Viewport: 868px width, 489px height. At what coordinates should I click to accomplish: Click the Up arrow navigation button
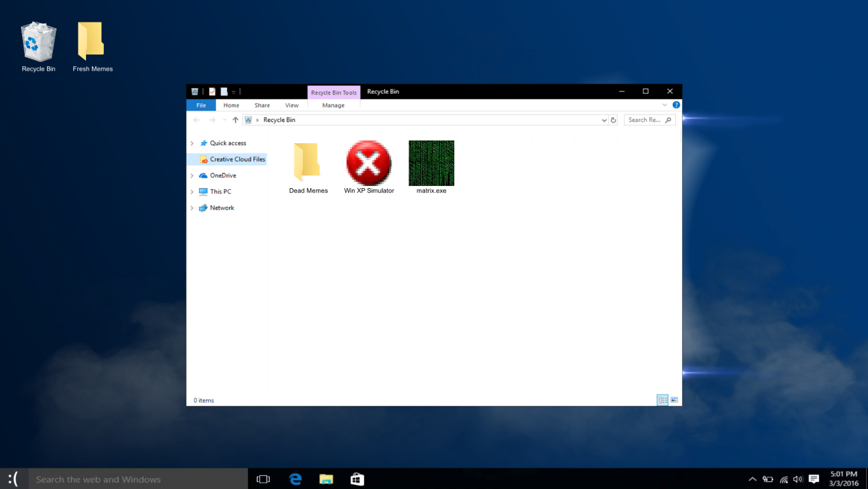click(235, 120)
